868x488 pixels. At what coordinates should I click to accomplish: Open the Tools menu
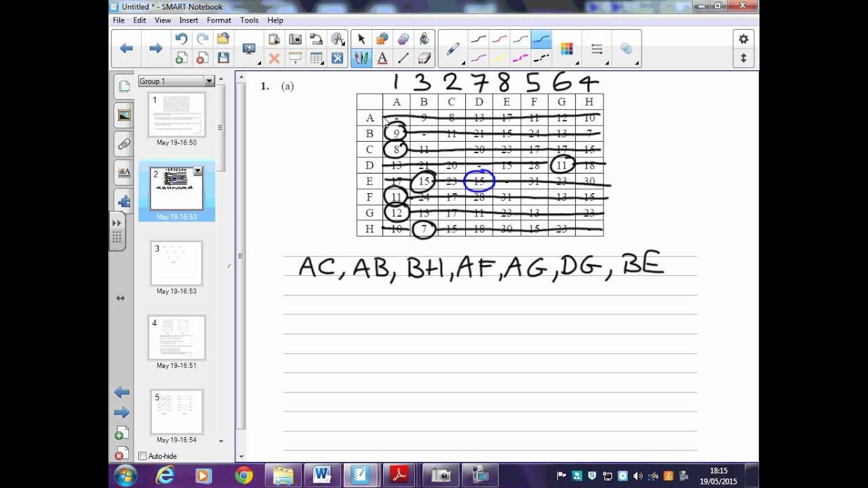pyautogui.click(x=249, y=20)
